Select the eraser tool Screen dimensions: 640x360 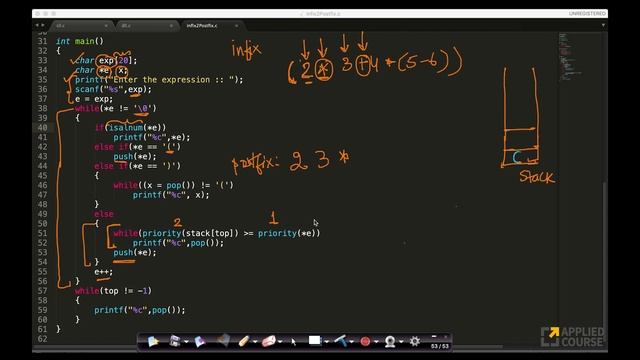[268, 341]
